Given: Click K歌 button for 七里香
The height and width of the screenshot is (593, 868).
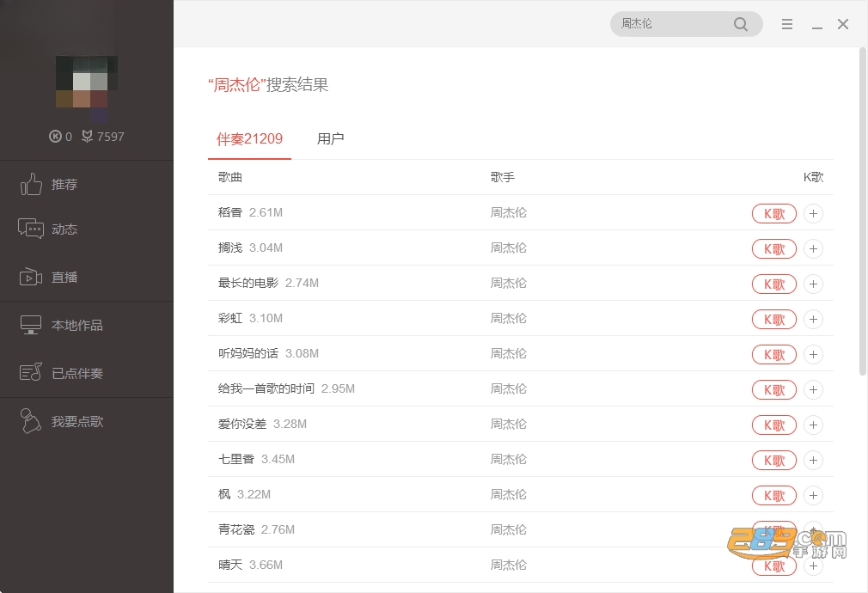Looking at the screenshot, I should click(773, 460).
